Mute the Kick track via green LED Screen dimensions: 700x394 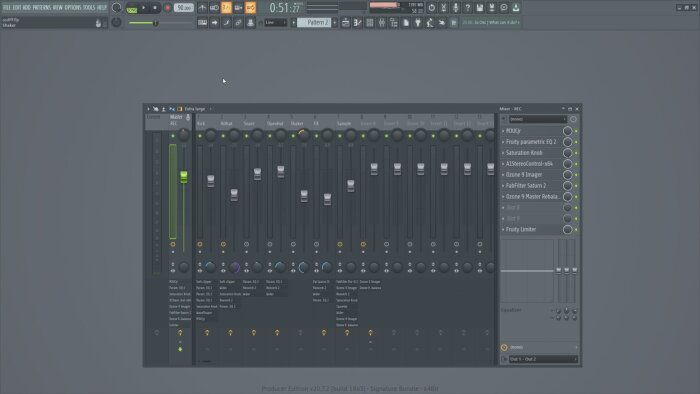click(200, 136)
